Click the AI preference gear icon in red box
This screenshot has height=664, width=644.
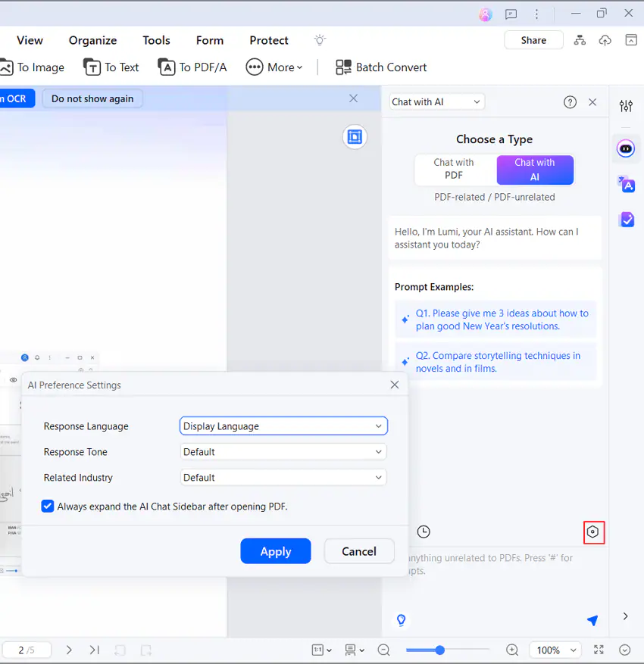click(x=594, y=532)
